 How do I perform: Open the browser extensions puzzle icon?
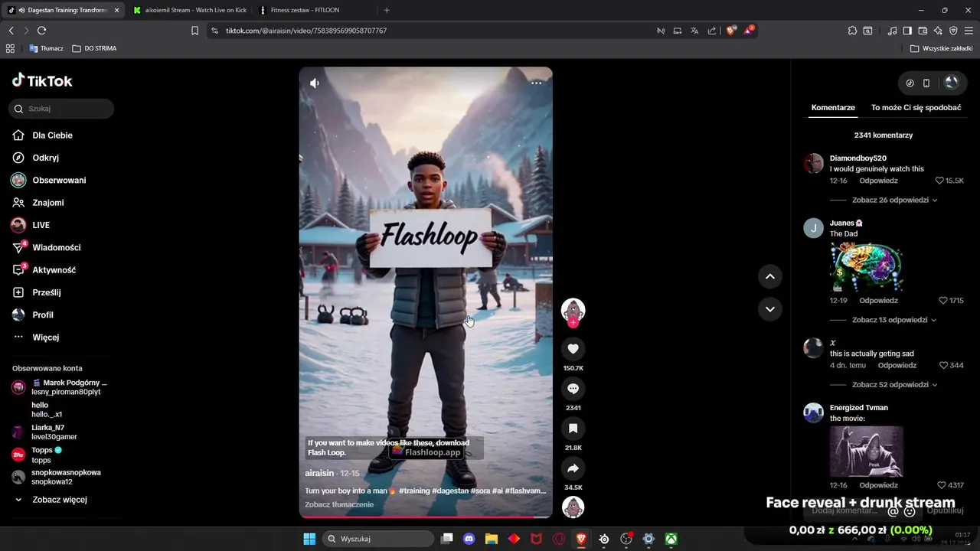(852, 31)
